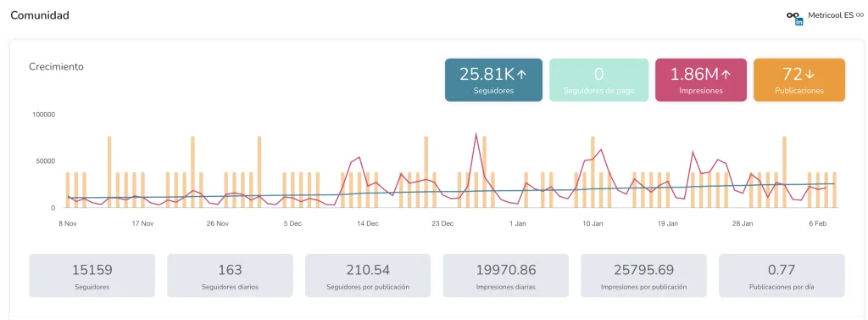The image size is (868, 320).
Task: Select the 19970.86 Impresiones diarias box
Action: click(x=506, y=276)
